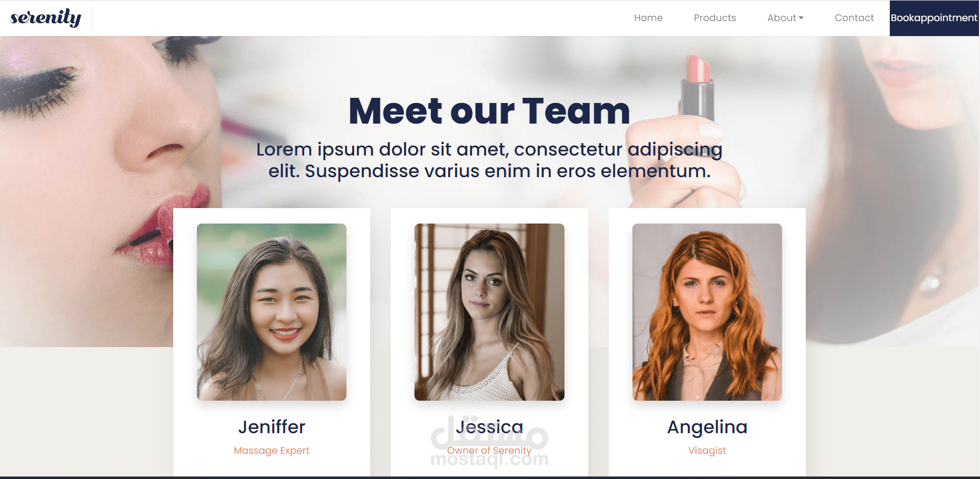Click the About dropdown caret arrow

point(801,18)
